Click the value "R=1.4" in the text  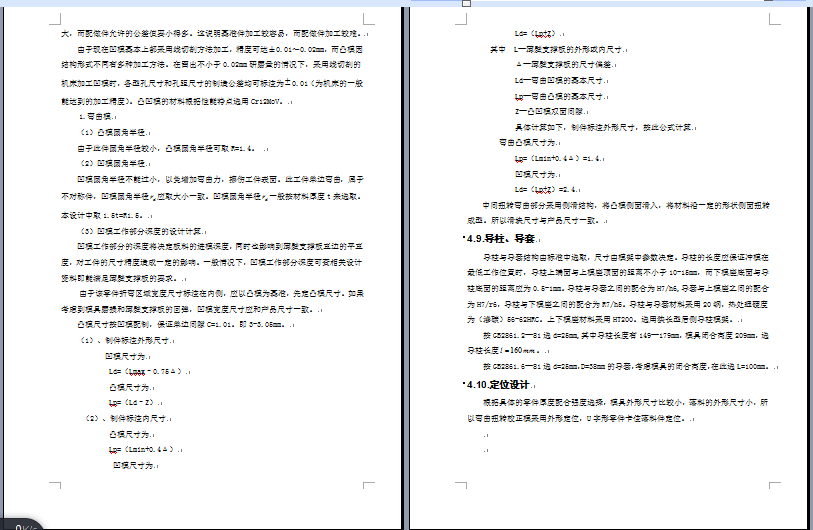243,148
